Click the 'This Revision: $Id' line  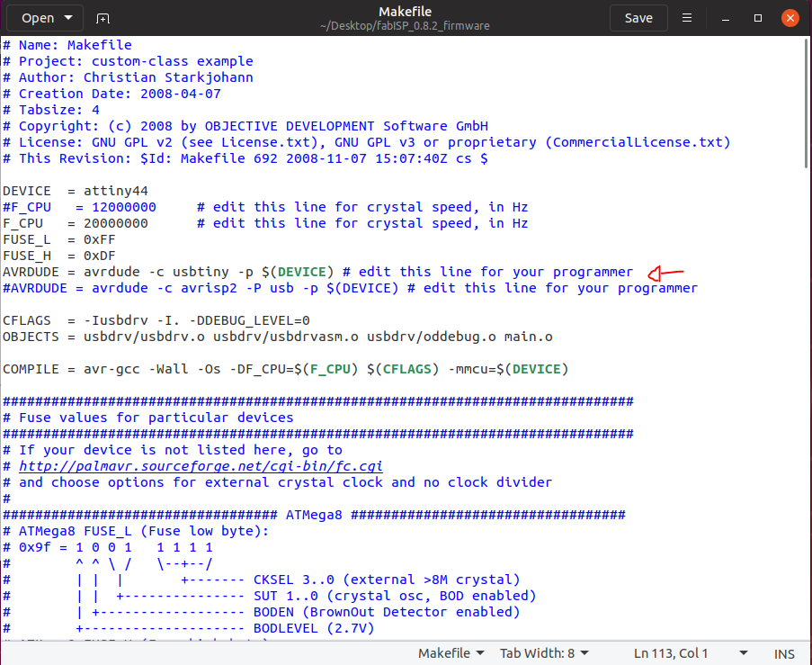pyautogui.click(x=245, y=158)
